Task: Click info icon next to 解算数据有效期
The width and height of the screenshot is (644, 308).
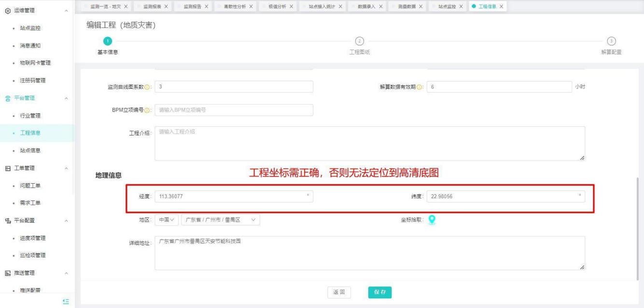Action: click(x=420, y=87)
